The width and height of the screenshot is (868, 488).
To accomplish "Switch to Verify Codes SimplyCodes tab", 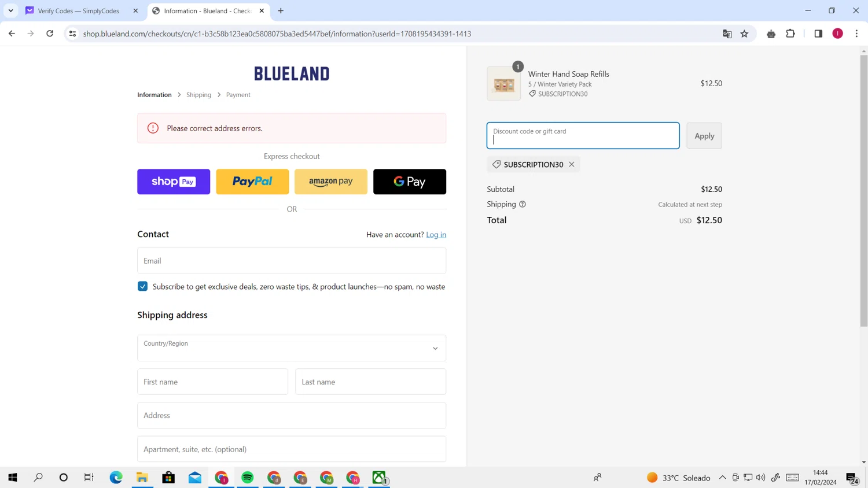I will tap(78, 10).
